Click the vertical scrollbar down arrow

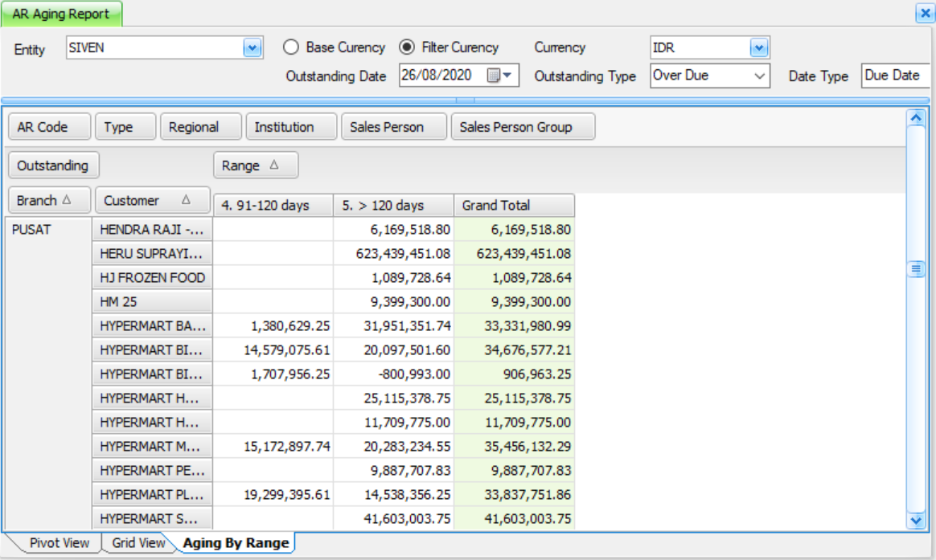coord(916,521)
